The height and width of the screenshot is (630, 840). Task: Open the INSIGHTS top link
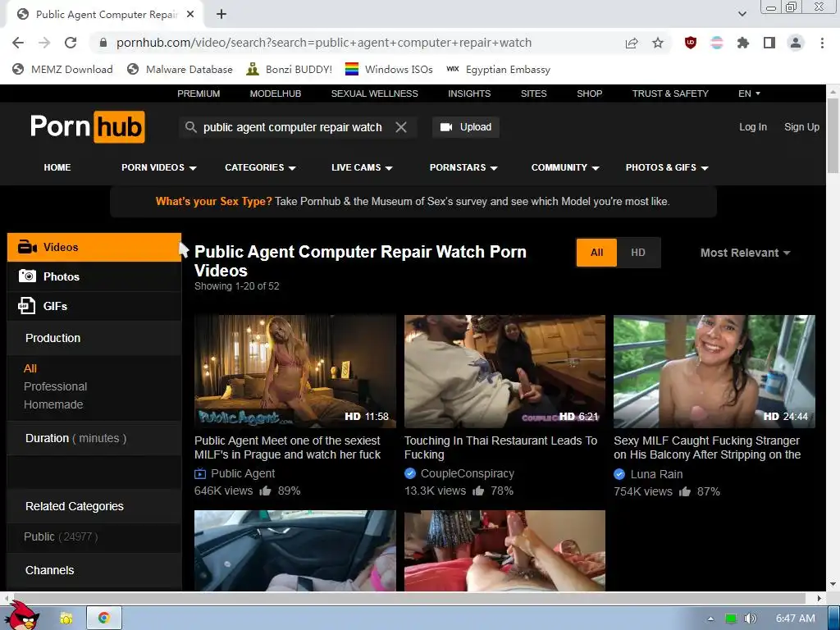click(x=469, y=94)
